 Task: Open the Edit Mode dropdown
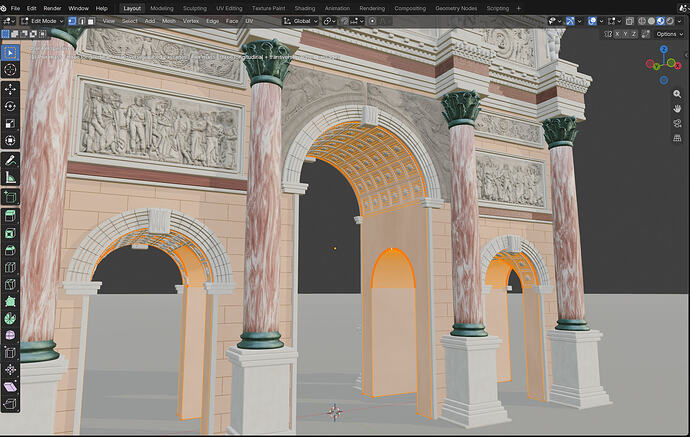tap(42, 21)
